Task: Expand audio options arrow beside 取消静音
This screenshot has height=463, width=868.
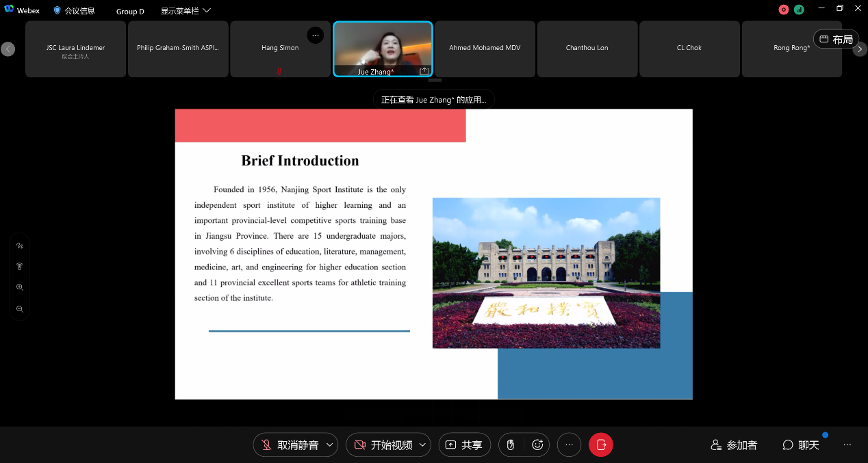Action: 329,445
